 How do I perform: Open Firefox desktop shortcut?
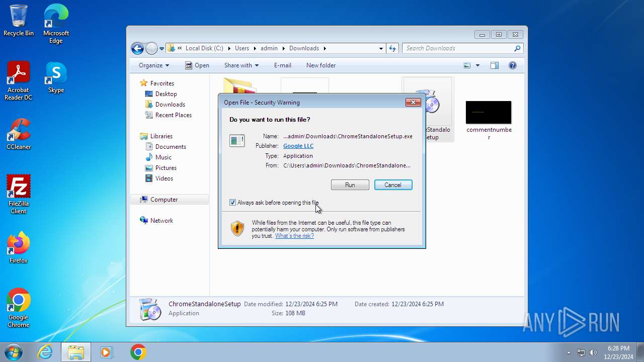tap(19, 248)
